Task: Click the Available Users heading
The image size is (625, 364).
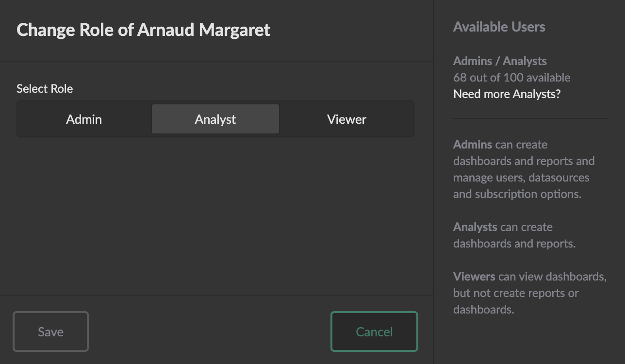Action: coord(499,27)
